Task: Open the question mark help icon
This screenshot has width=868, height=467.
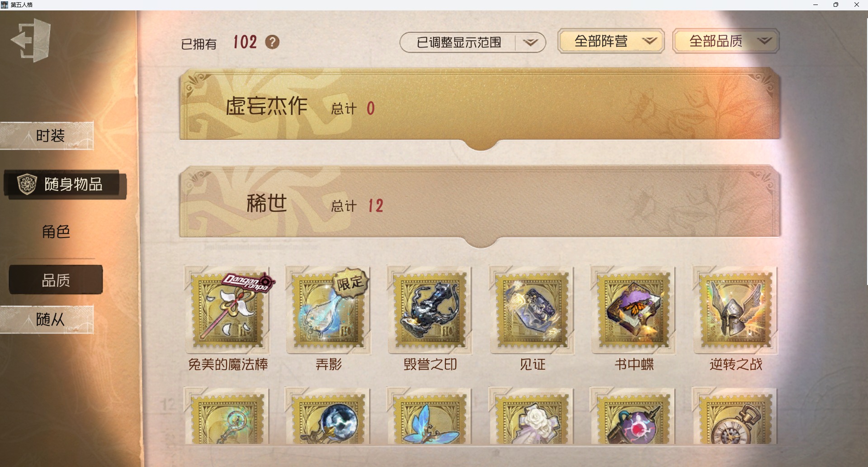Action: pyautogui.click(x=272, y=42)
